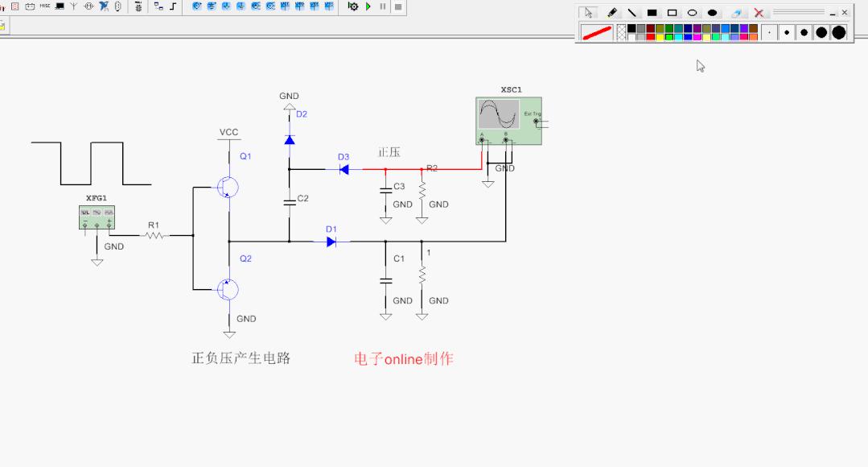
Task: Choose the yellow color swatch
Action: pos(660,37)
